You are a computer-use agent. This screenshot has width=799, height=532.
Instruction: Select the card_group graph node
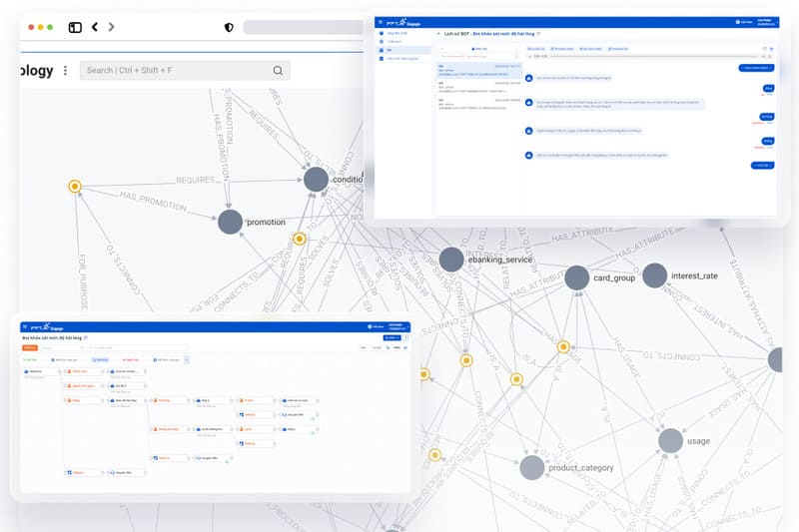[x=577, y=277]
